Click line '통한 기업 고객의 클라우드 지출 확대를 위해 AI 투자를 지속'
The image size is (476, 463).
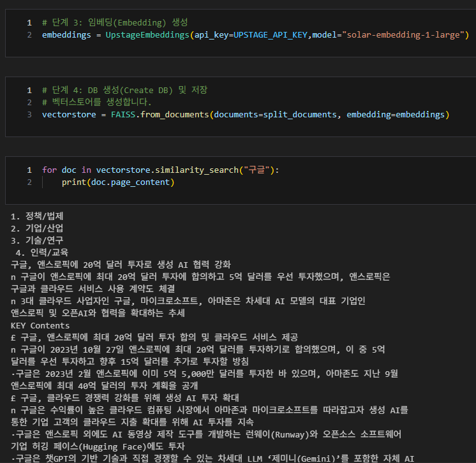[x=132, y=422]
